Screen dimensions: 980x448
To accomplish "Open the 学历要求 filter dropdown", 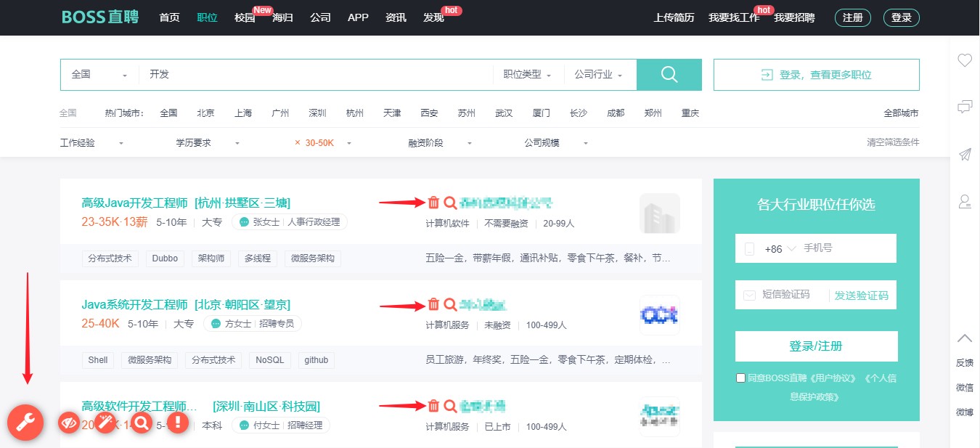I will (208, 143).
